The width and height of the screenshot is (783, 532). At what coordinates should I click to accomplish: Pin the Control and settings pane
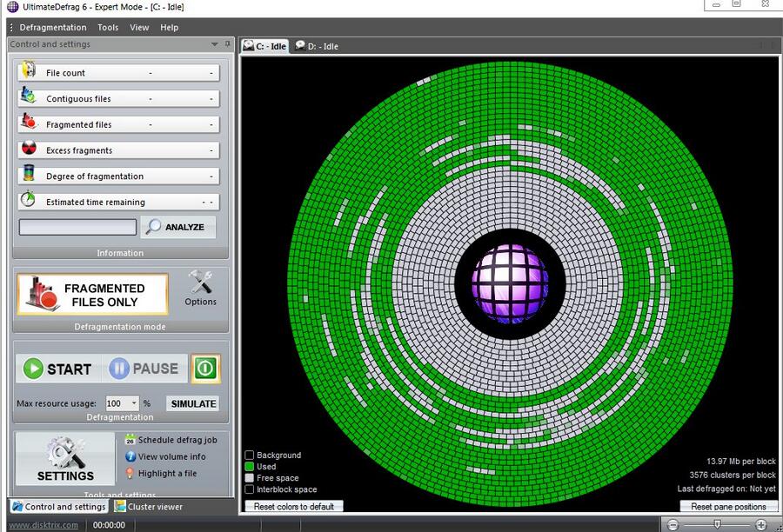(x=228, y=44)
